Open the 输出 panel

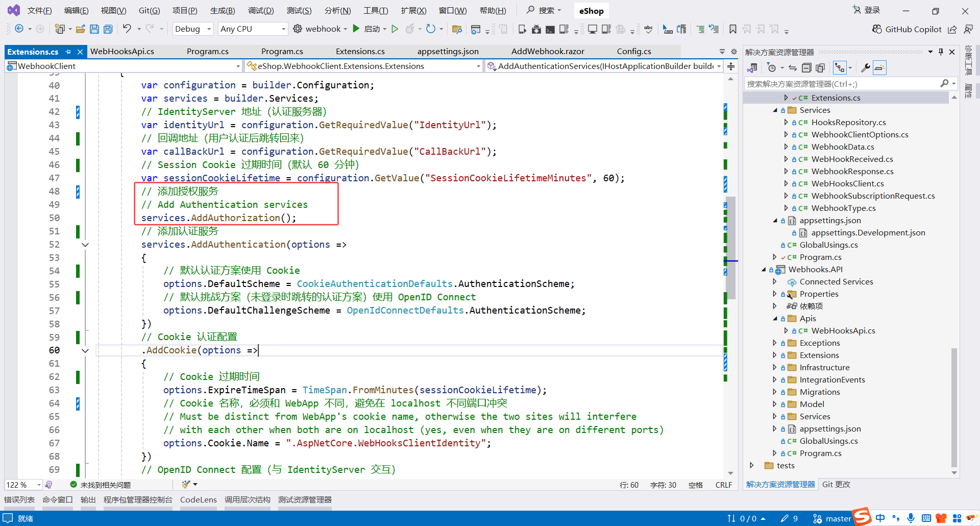[88, 500]
